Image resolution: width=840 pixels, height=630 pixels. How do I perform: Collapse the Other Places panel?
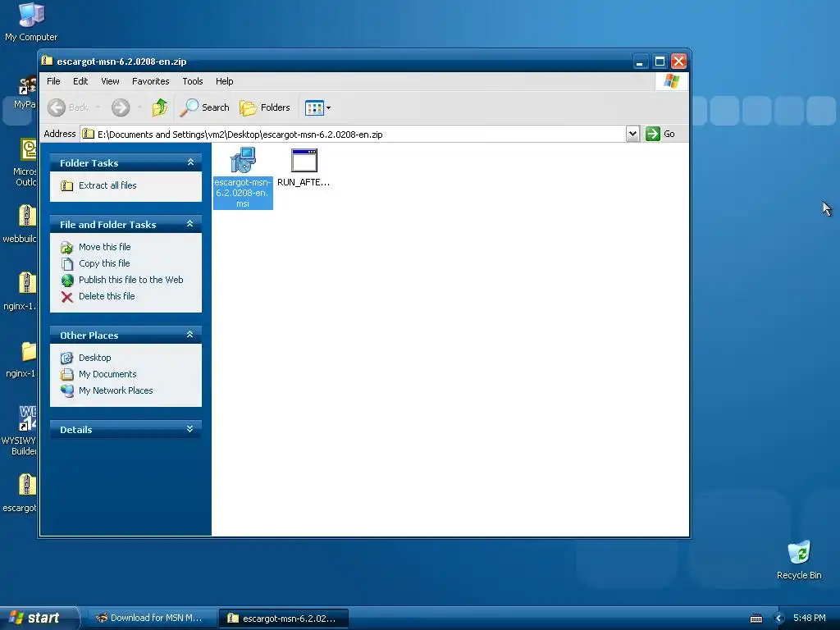[x=190, y=335]
